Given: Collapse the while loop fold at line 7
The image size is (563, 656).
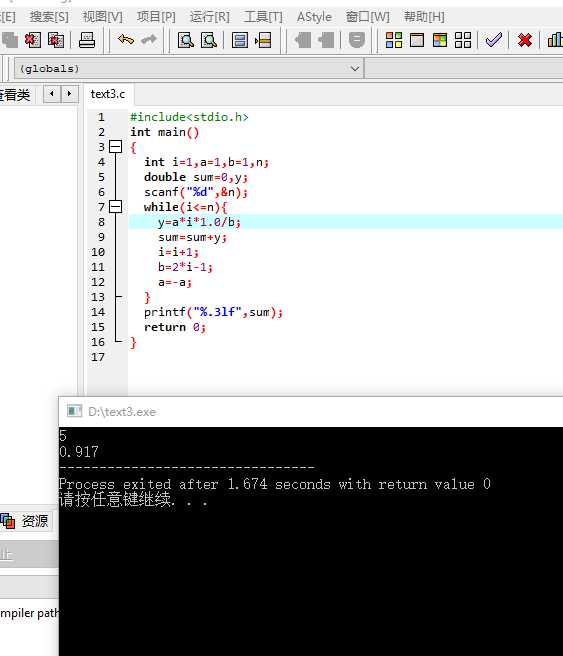Looking at the screenshot, I should pos(115,207).
